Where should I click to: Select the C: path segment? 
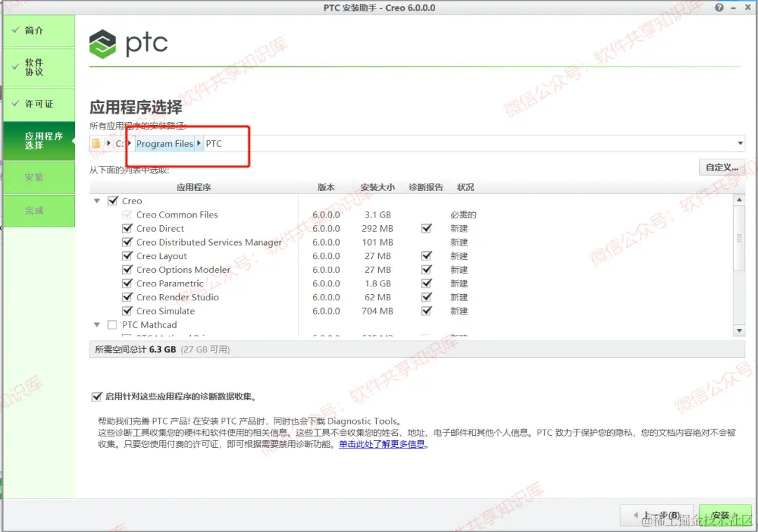click(x=119, y=143)
